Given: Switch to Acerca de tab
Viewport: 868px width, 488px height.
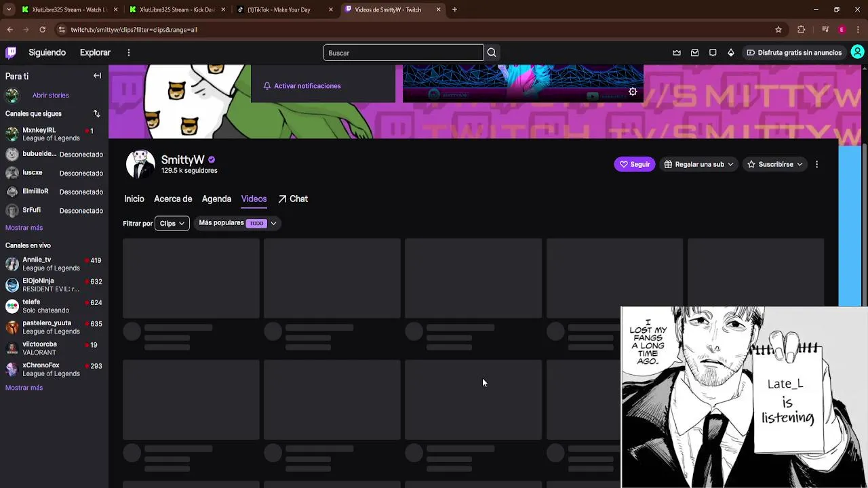Looking at the screenshot, I should point(173,199).
